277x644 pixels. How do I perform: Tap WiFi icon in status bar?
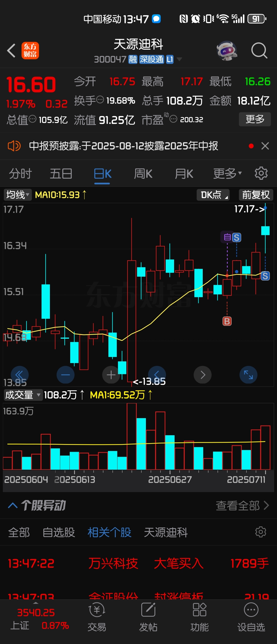(x=223, y=19)
